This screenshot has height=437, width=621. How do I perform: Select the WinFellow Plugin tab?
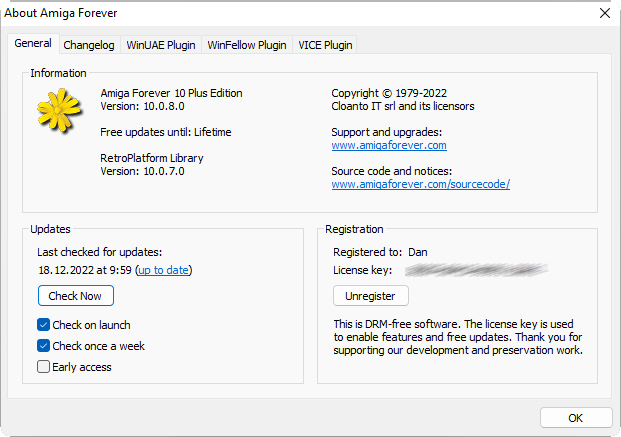click(x=247, y=45)
